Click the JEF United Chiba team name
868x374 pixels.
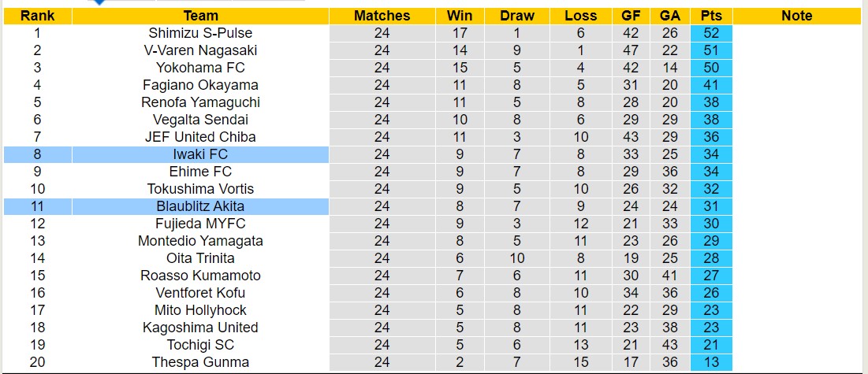[x=200, y=137]
